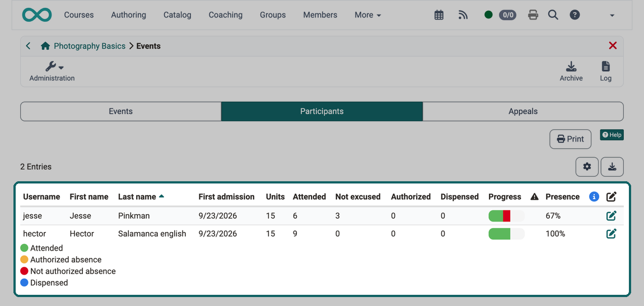
Task: Open the Members menu
Action: click(320, 15)
